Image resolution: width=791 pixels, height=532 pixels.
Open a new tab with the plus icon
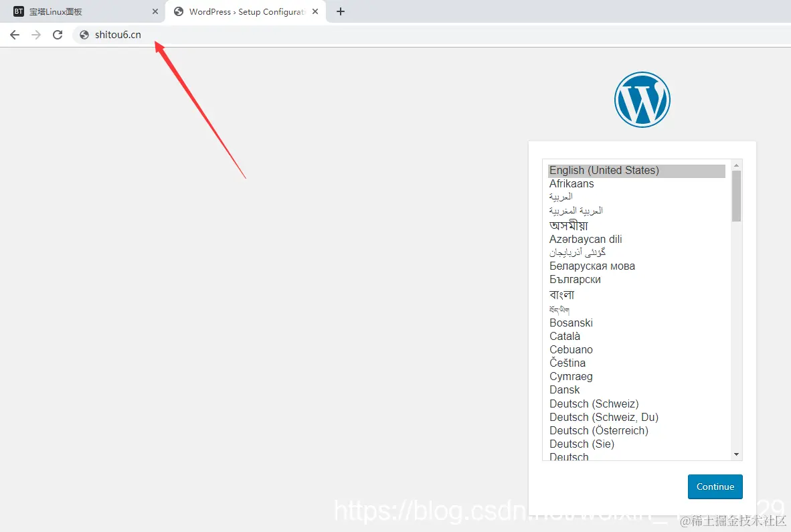(x=341, y=11)
